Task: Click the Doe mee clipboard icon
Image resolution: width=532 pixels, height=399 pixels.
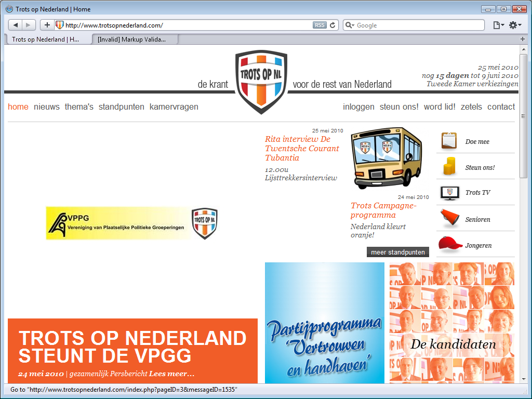Action: tap(449, 141)
